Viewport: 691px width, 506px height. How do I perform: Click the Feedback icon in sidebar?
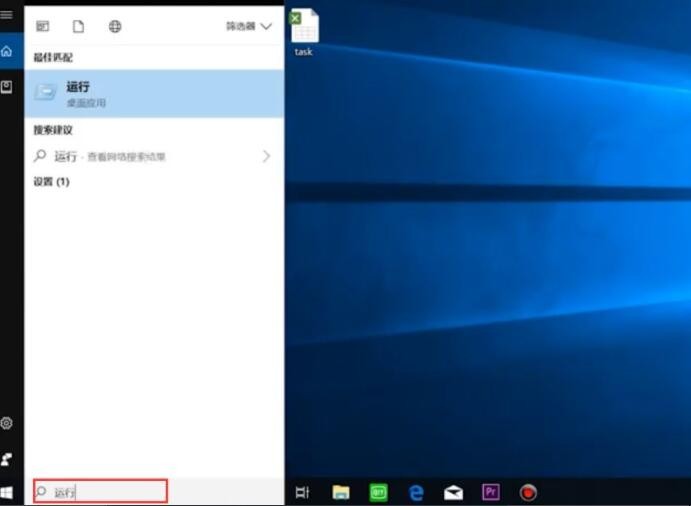(x=7, y=458)
